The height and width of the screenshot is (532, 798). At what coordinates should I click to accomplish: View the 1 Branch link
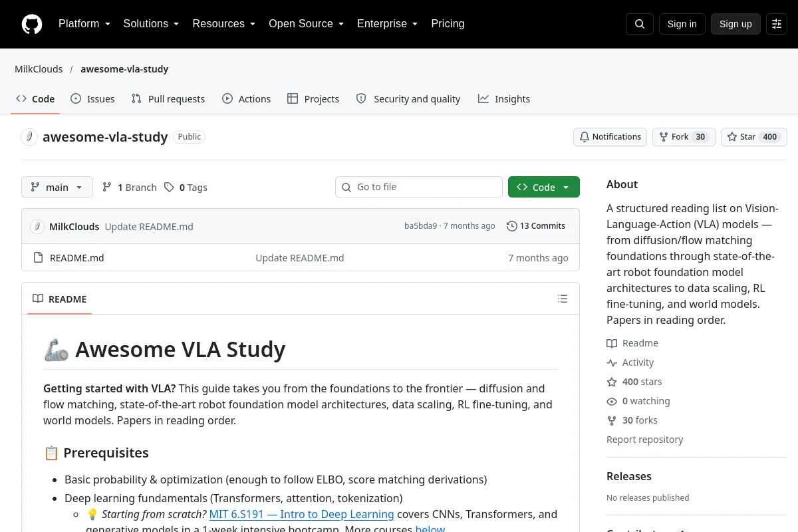[x=130, y=188]
